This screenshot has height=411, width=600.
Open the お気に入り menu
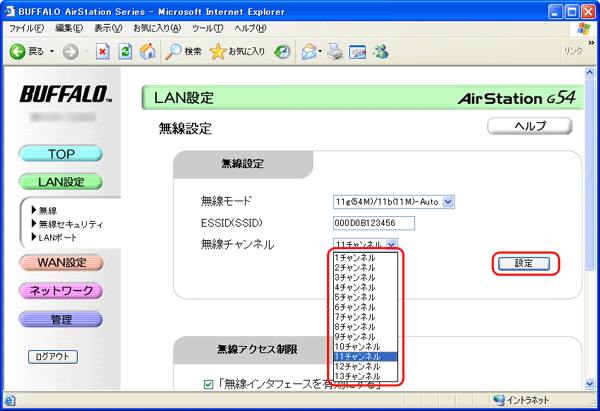point(157,28)
